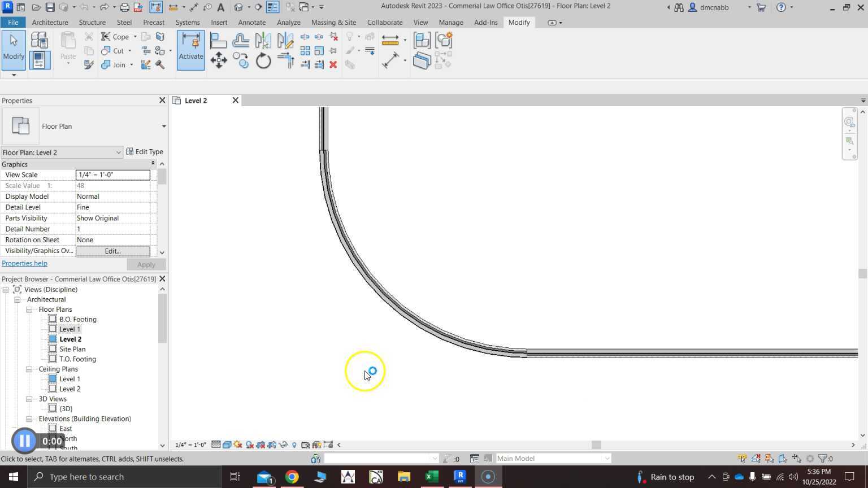Collapse the Ceiling Plans tree node
This screenshot has height=488, width=868.
pyautogui.click(x=29, y=369)
